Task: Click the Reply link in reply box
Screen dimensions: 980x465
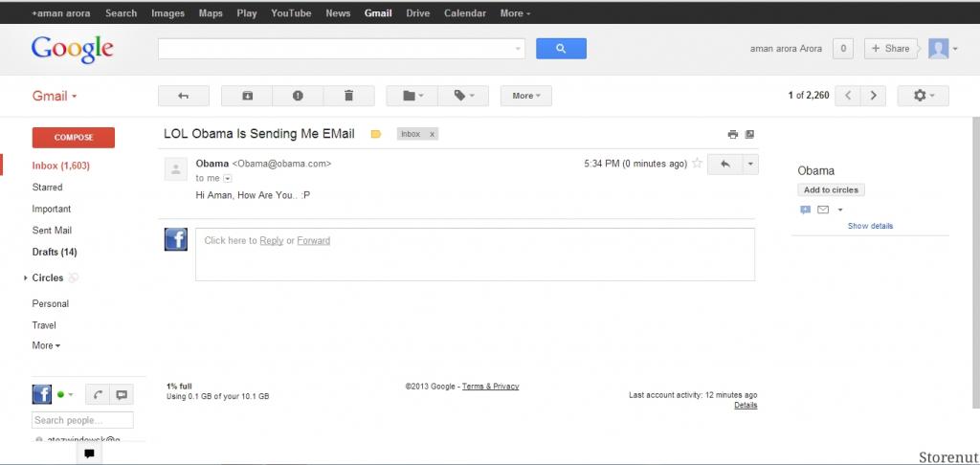Action: [x=271, y=240]
